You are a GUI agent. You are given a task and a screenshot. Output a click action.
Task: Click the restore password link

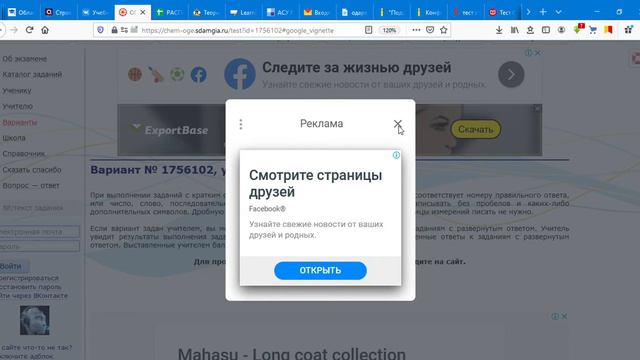click(x=31, y=287)
